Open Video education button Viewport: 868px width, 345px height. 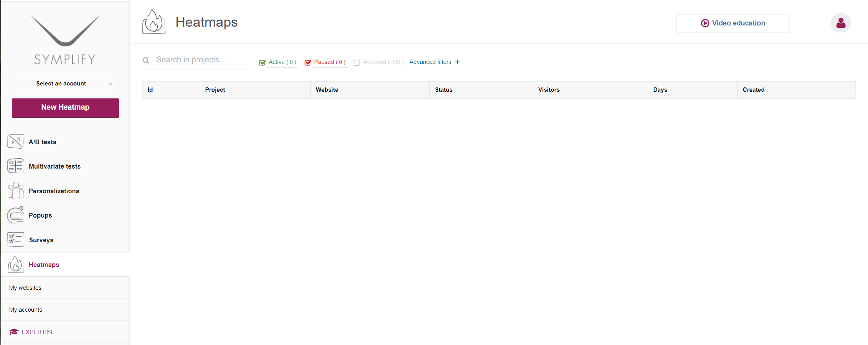click(x=733, y=24)
